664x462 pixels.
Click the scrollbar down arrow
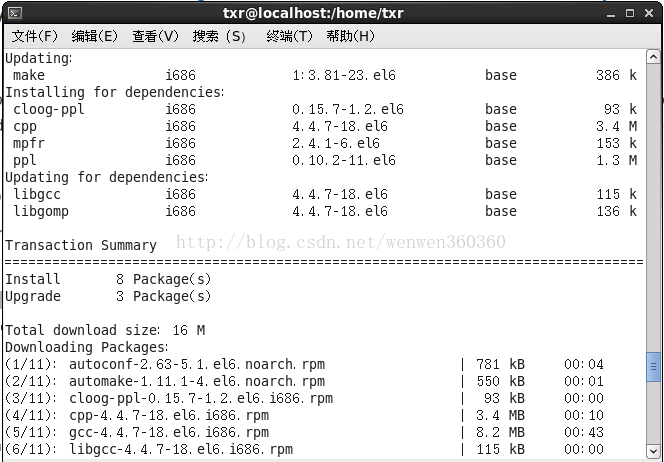[654, 453]
